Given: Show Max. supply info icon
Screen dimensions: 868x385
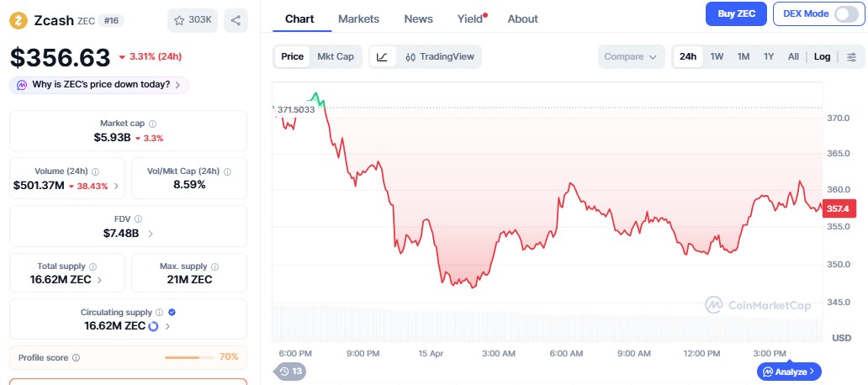Looking at the screenshot, I should point(214,266).
